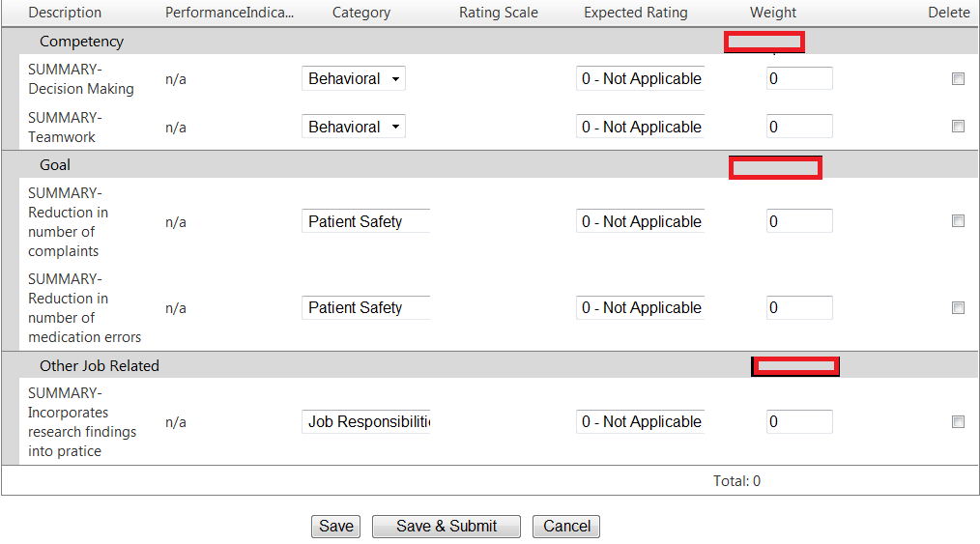Click the Cancel button

(566, 527)
